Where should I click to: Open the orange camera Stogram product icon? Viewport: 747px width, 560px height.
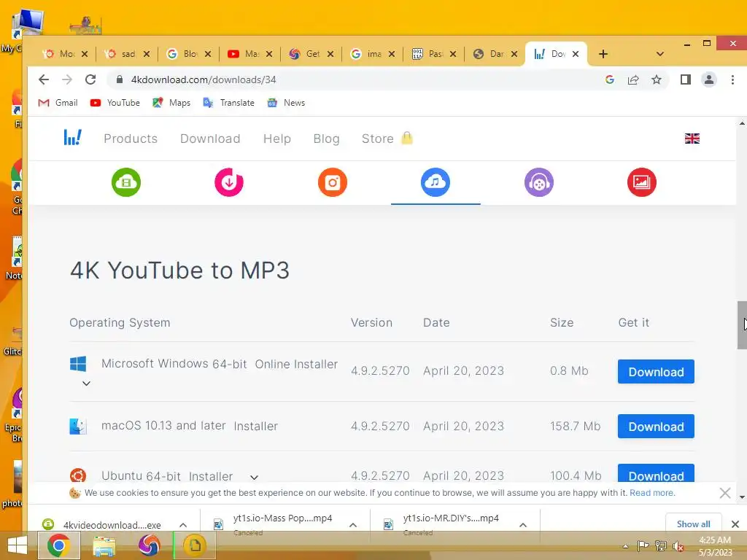333,182
